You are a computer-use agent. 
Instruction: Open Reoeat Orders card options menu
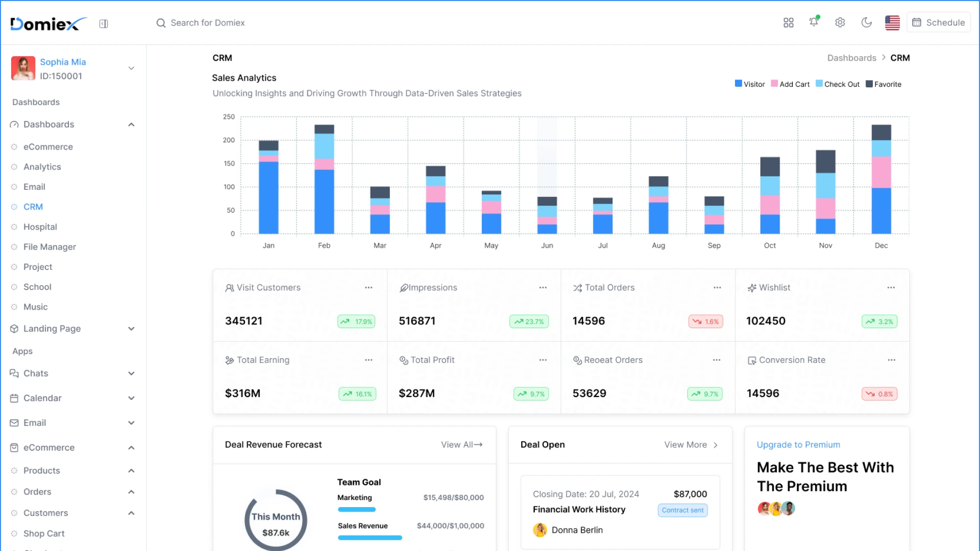pos(717,360)
